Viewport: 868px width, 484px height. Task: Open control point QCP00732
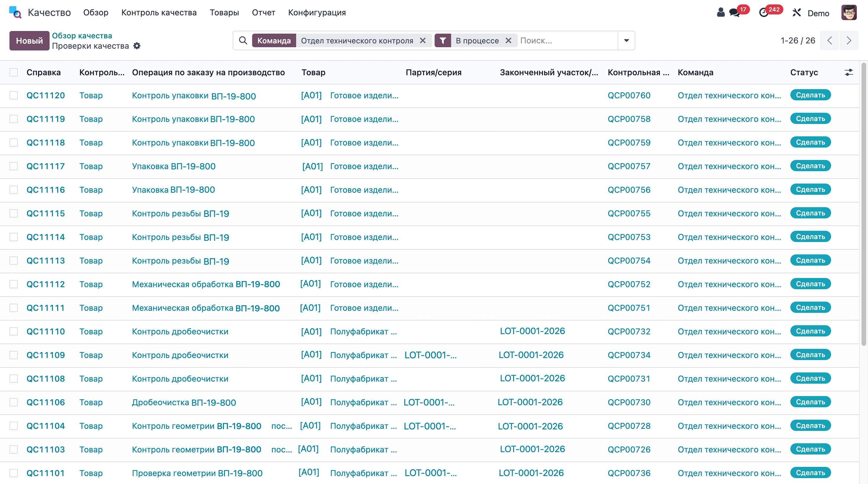tap(629, 331)
